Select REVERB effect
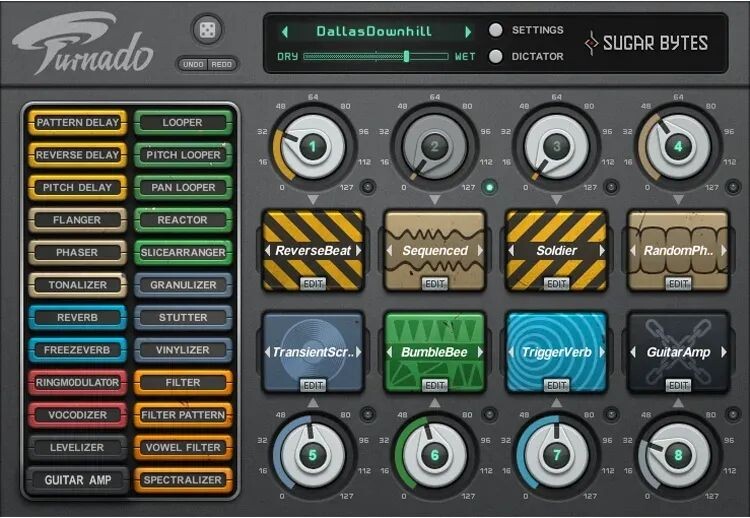This screenshot has width=750, height=518. coord(77,318)
